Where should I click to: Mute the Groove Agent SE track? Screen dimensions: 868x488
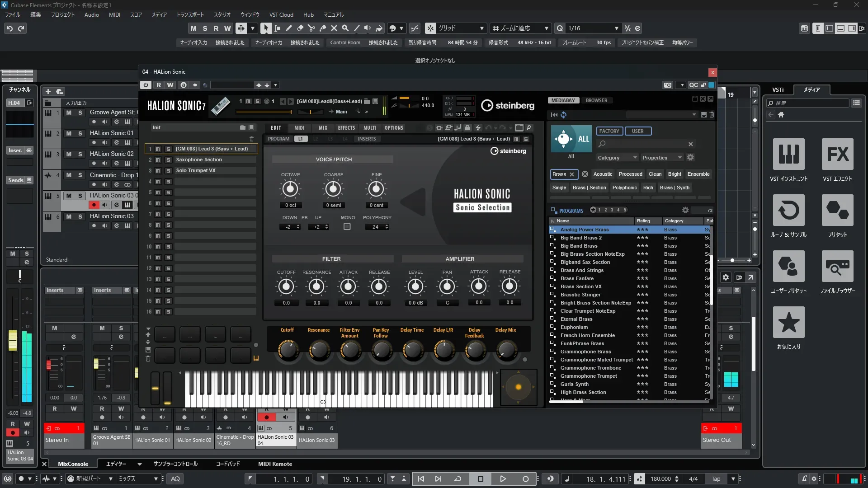69,113
